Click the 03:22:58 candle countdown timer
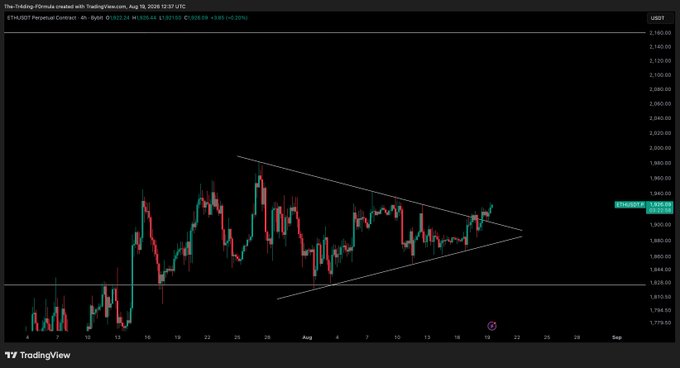Screen dimensions: 680x368 click(x=660, y=210)
